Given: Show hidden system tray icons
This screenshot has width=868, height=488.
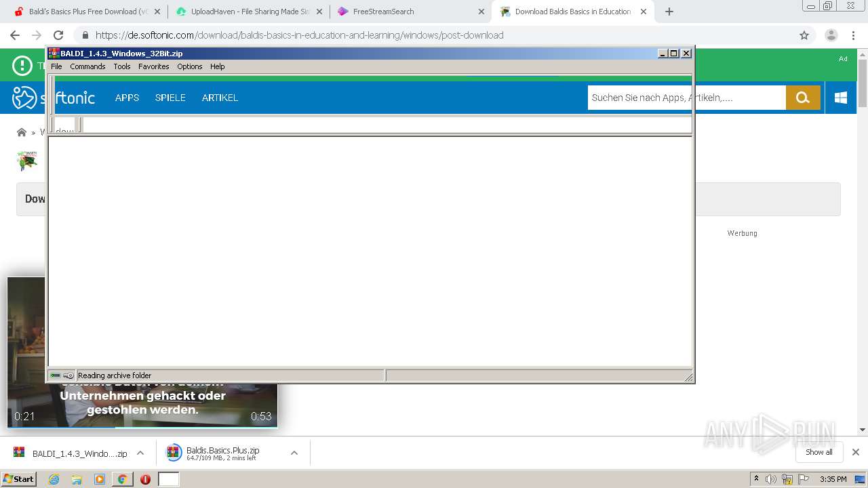Looking at the screenshot, I should (756, 479).
